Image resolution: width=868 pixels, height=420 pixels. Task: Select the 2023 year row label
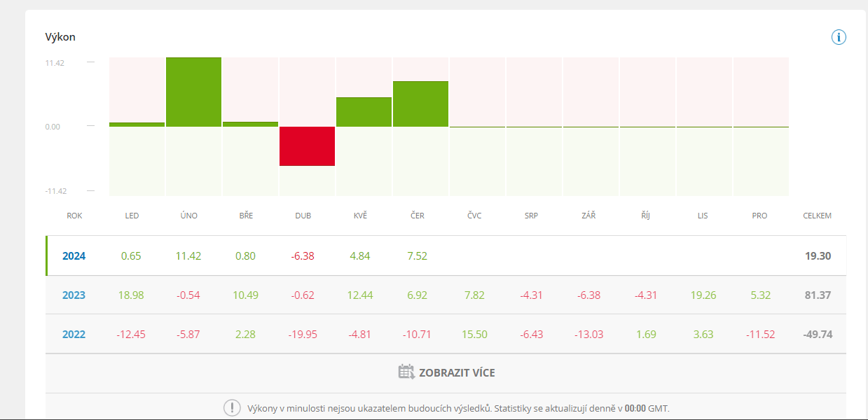74,295
